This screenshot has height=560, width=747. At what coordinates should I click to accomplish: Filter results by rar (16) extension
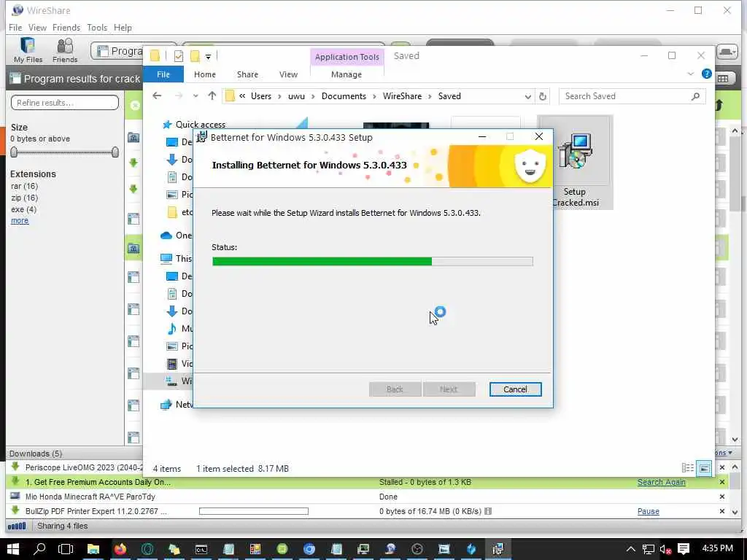pyautogui.click(x=24, y=186)
